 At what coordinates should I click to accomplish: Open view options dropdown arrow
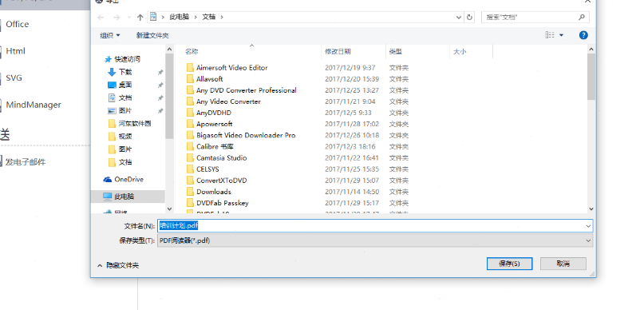point(562,35)
